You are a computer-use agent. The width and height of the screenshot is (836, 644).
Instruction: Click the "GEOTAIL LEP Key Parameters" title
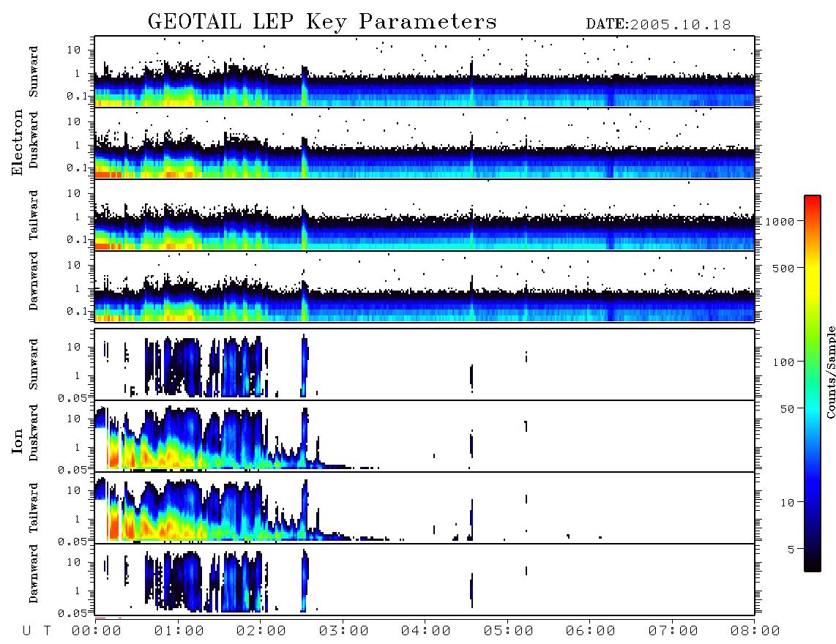tap(322, 22)
